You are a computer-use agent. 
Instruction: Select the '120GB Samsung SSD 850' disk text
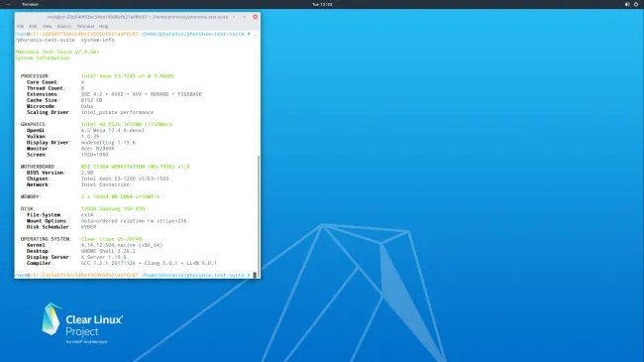point(113,208)
